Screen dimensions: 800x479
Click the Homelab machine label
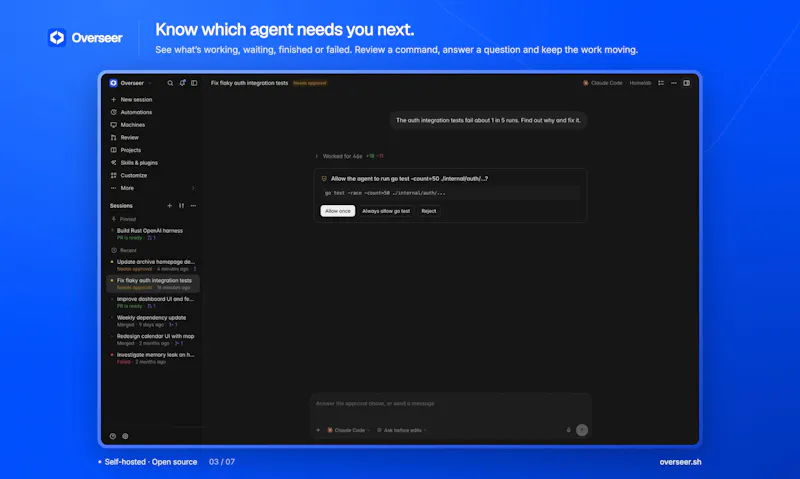click(640, 83)
